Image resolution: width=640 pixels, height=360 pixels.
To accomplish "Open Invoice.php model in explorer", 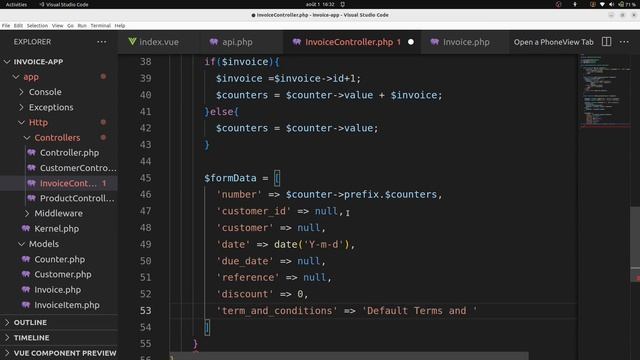I will click(x=58, y=290).
